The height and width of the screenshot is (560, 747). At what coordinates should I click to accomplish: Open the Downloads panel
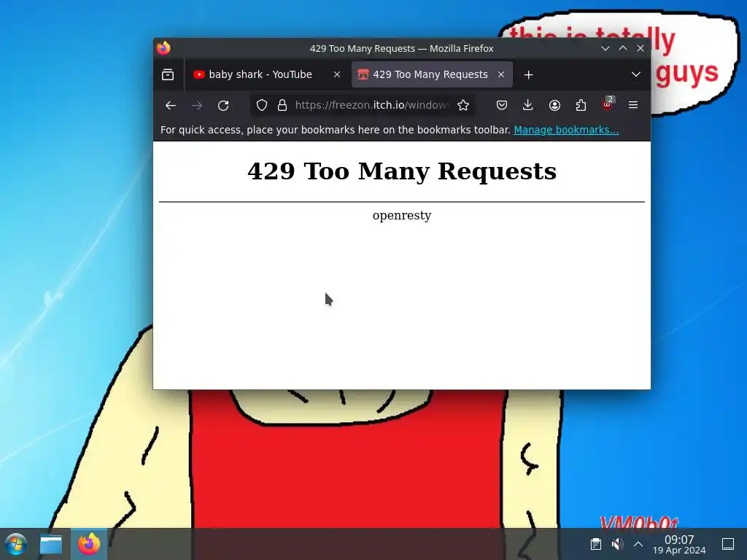click(528, 105)
